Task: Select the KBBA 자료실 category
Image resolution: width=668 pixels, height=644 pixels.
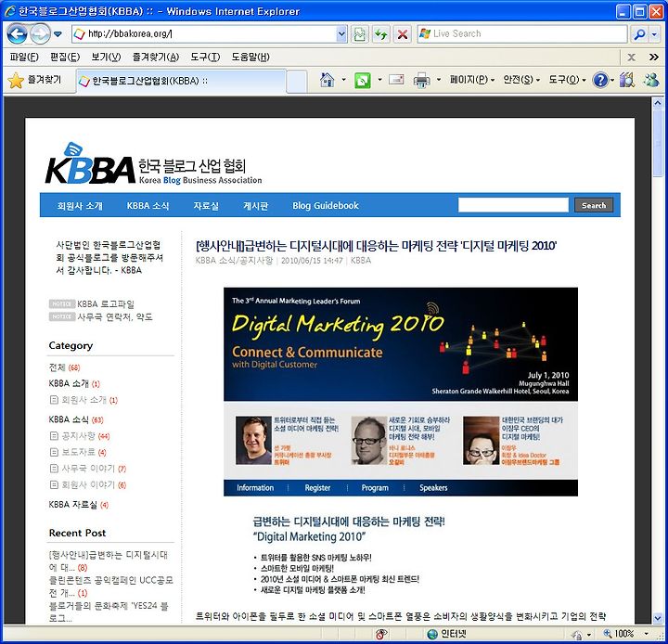Action: point(78,505)
